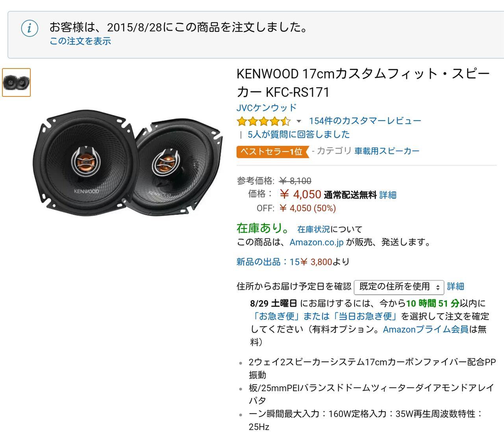Click the orange ベストセラー1位 badge

click(x=272, y=151)
